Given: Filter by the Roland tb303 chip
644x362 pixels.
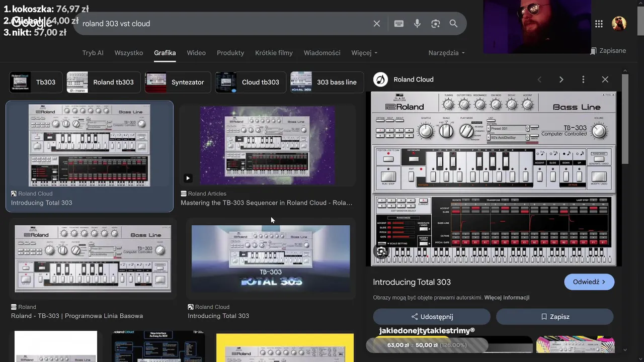Looking at the screenshot, I should coord(103,82).
